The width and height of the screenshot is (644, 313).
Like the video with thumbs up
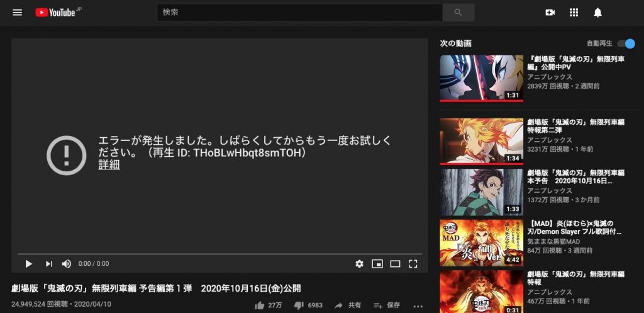pos(260,305)
